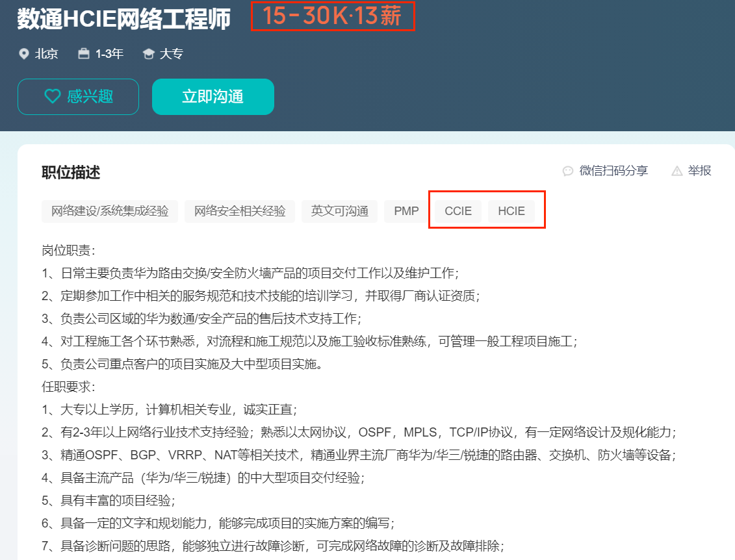Select the PMP tag
This screenshot has height=560, width=735.
click(406, 211)
